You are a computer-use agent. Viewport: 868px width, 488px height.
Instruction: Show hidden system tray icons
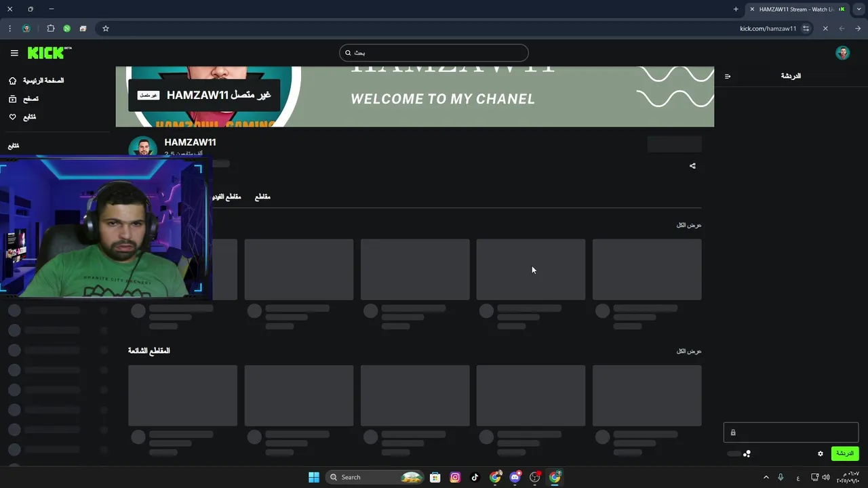pyautogui.click(x=766, y=477)
